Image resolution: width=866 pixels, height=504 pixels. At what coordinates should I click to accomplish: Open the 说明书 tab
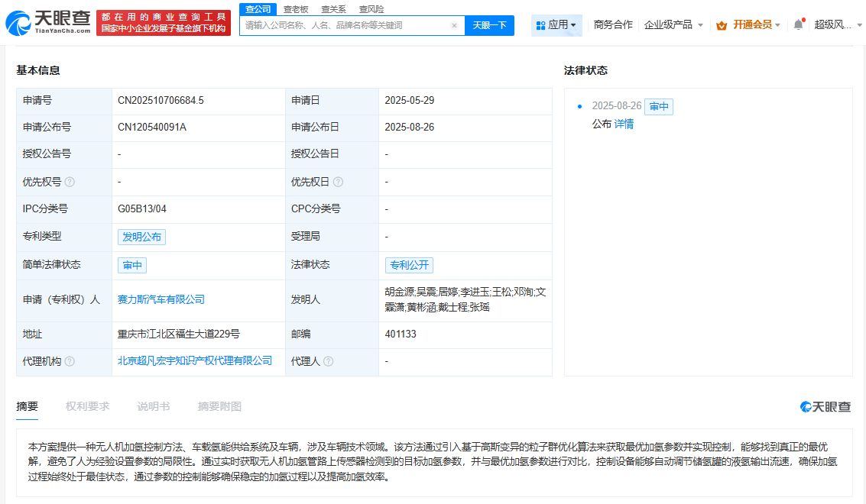(x=153, y=407)
